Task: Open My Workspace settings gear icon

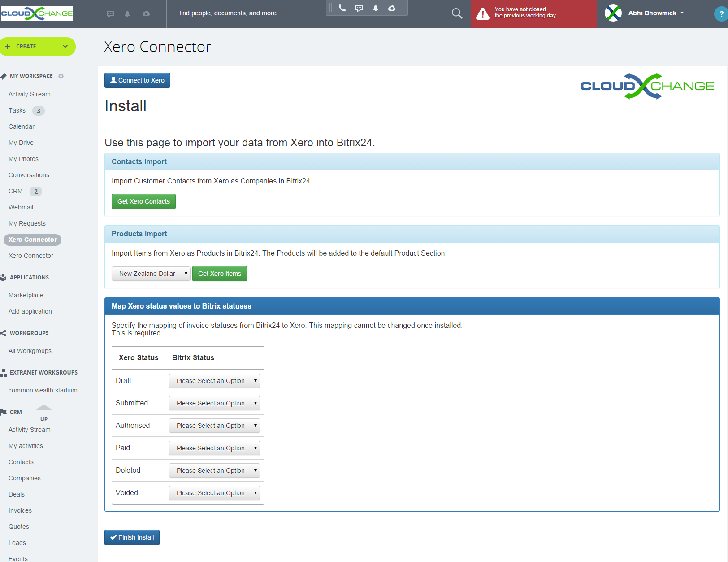Action: pos(61,76)
